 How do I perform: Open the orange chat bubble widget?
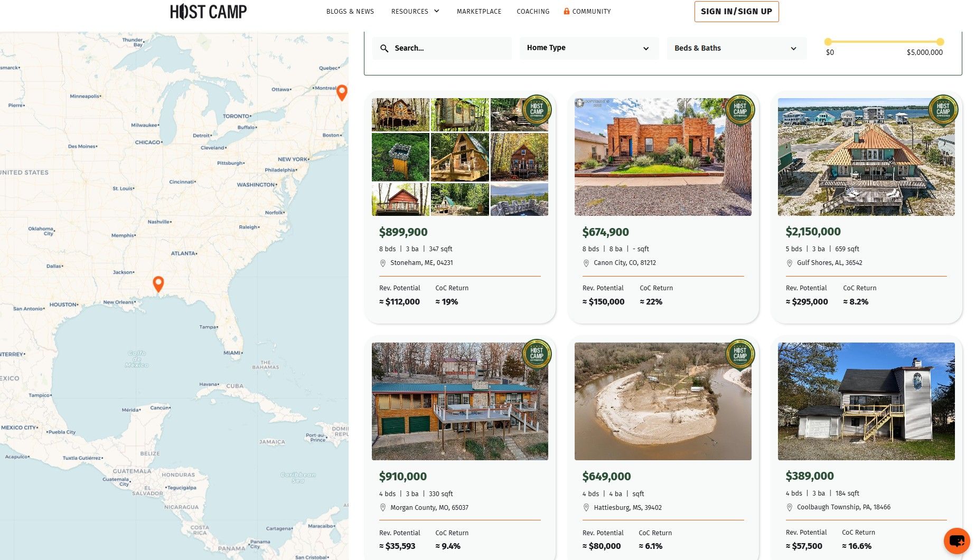(957, 540)
